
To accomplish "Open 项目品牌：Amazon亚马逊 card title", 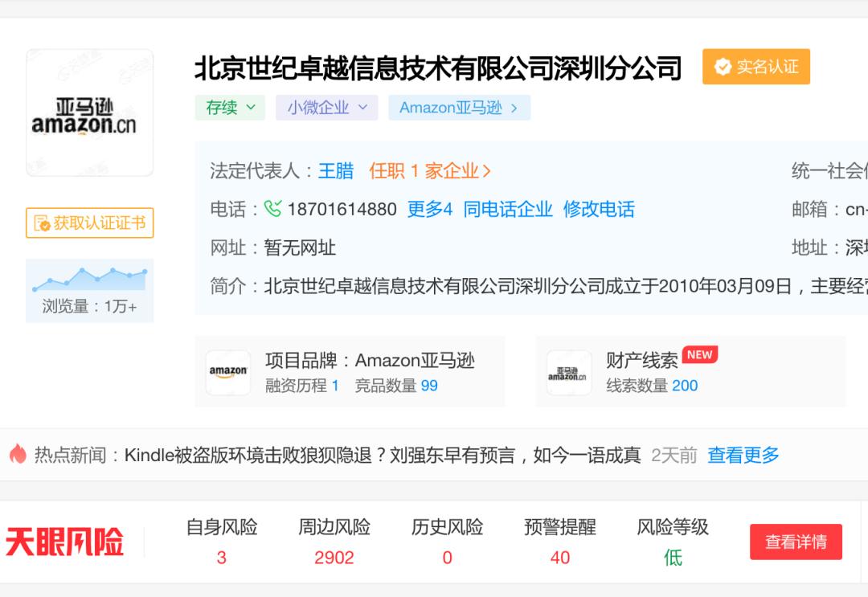I will 370,361.
